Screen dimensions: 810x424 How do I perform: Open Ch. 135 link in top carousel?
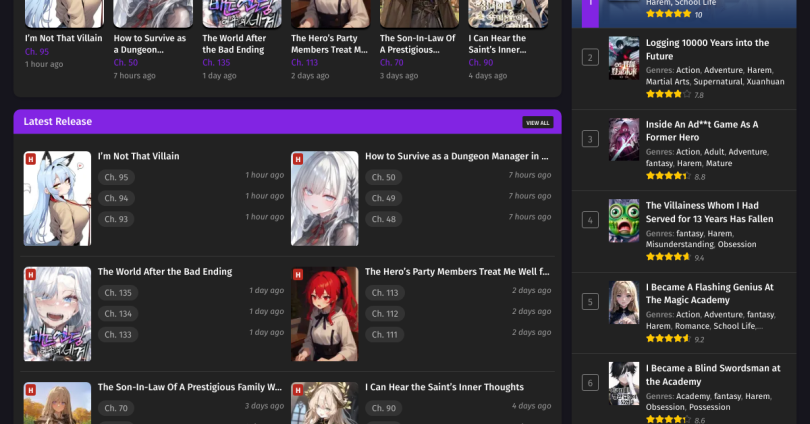[216, 62]
